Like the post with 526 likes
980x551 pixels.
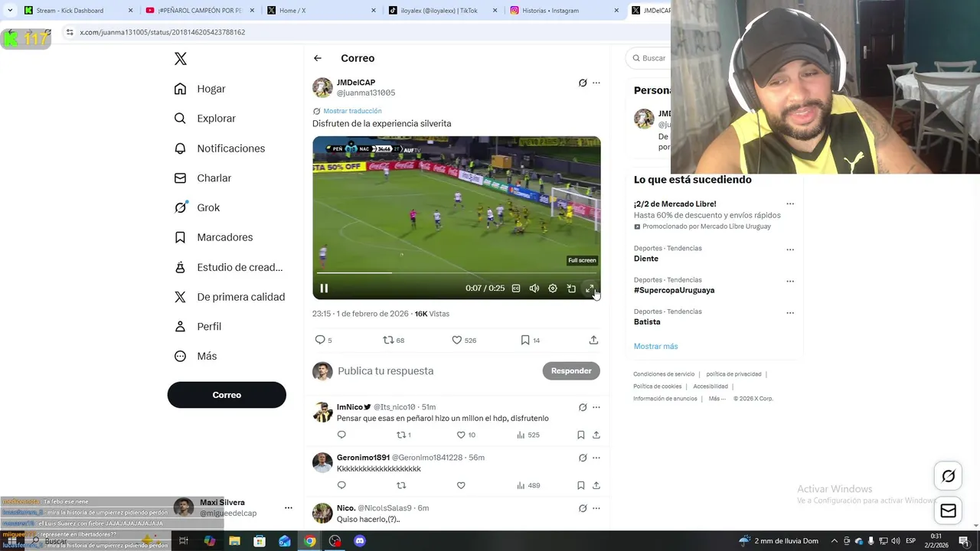coord(463,340)
